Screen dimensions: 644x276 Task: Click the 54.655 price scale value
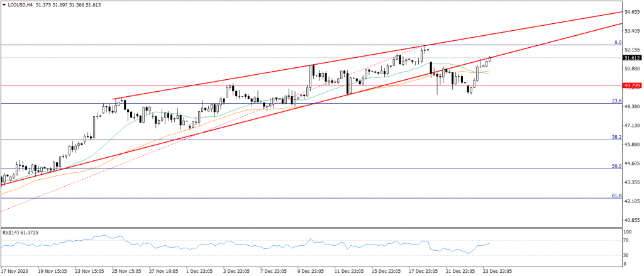pyautogui.click(x=631, y=12)
